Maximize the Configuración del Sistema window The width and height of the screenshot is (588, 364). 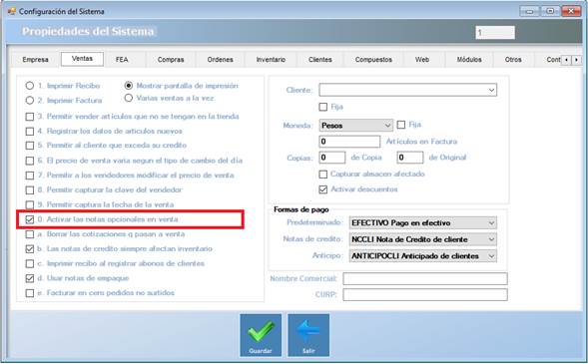[550, 11]
